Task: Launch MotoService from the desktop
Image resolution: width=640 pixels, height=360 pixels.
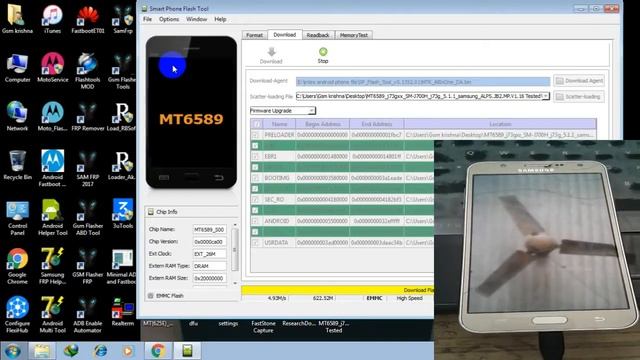Action: pyautogui.click(x=53, y=68)
